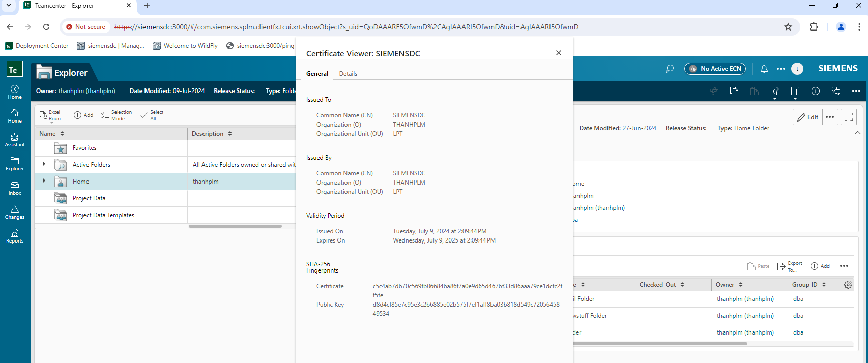Collapse the summary header chevron

tap(858, 133)
